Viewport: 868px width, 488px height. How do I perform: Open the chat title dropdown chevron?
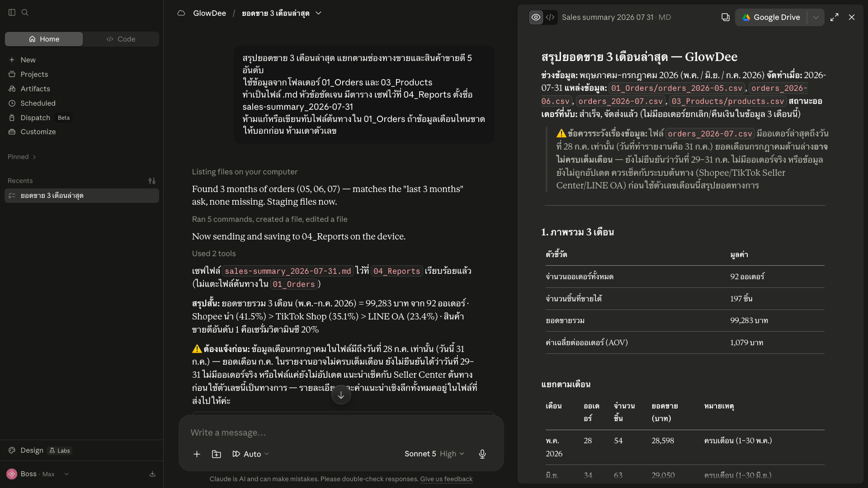[x=318, y=13]
